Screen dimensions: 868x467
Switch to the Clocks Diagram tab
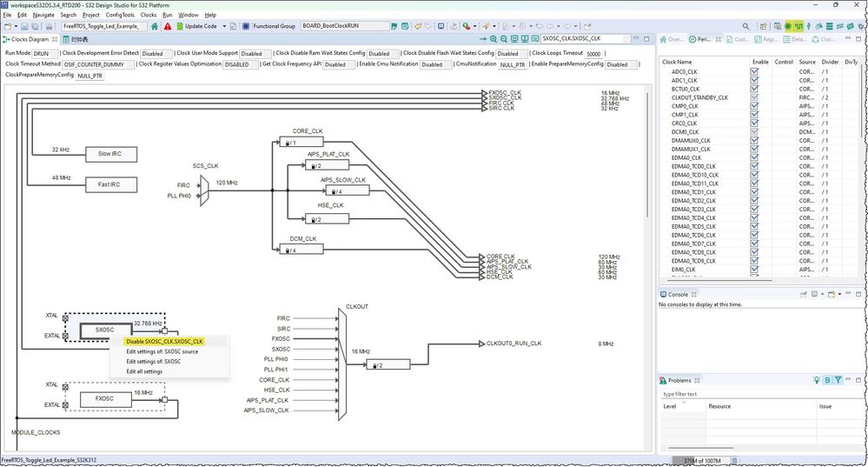30,39
